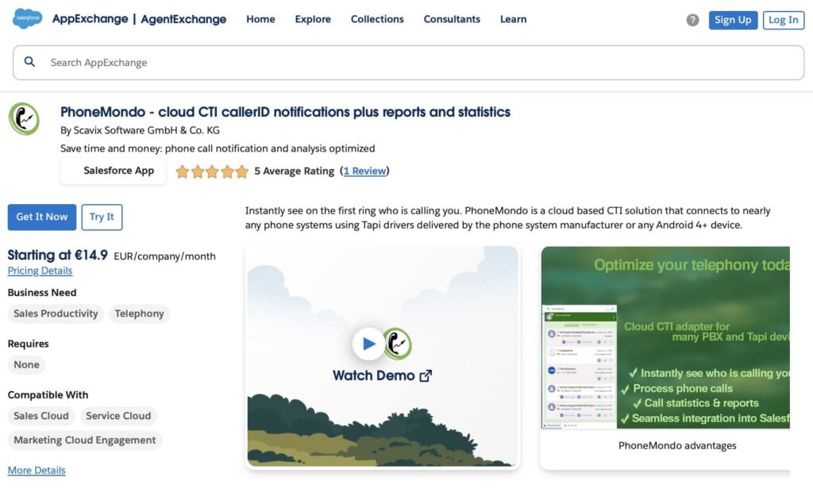813x504 pixels.
Task: Open the Pricing Details link
Action: click(x=40, y=271)
